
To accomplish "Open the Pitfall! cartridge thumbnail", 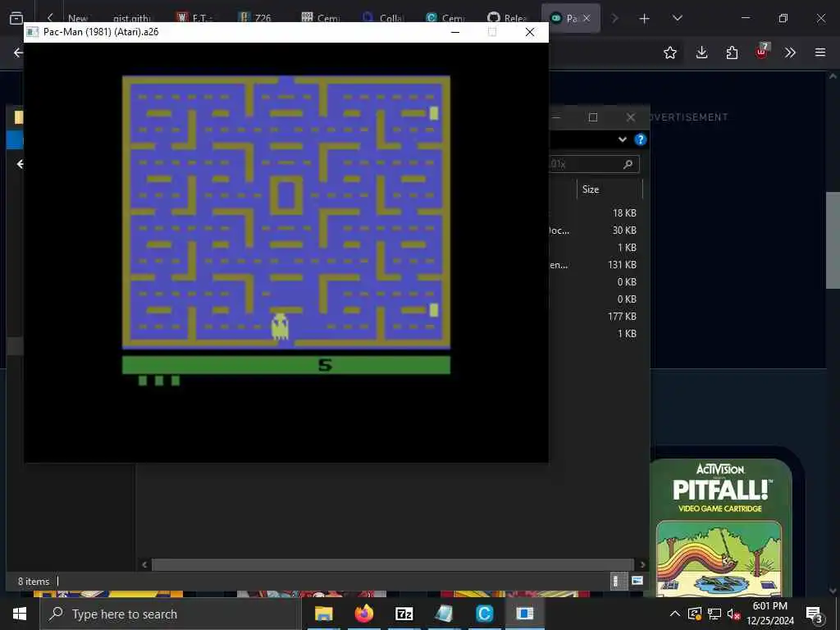I will pos(720,527).
